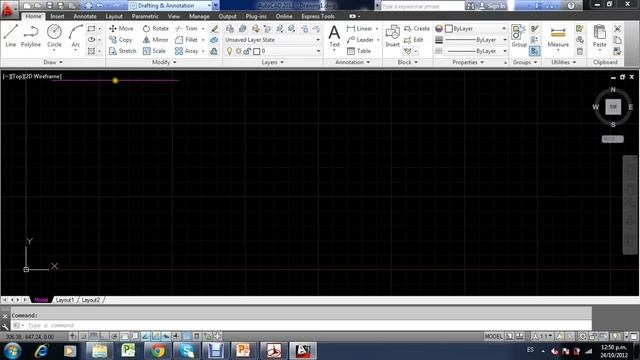Click the Sign In button

coord(493,6)
